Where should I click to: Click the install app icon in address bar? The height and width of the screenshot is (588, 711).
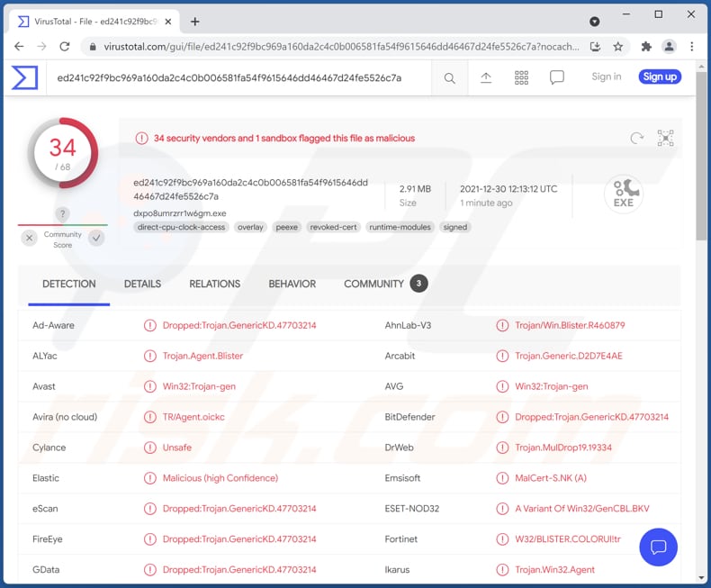[596, 46]
